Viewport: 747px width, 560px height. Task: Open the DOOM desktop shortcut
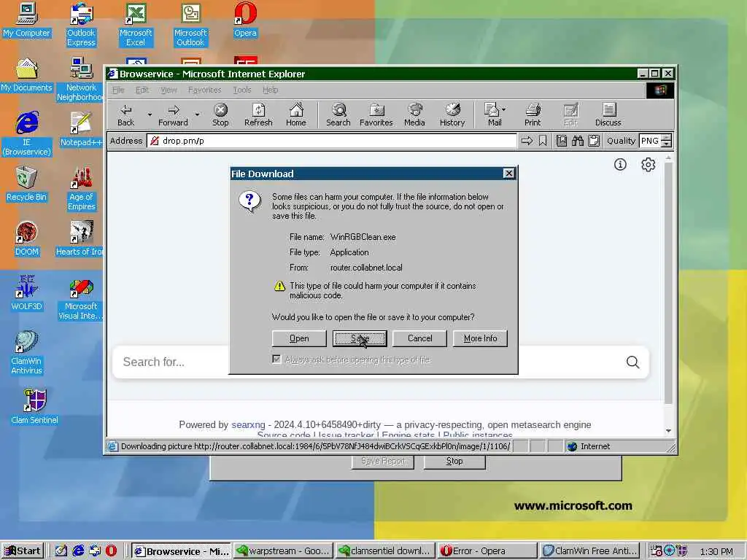coord(27,238)
